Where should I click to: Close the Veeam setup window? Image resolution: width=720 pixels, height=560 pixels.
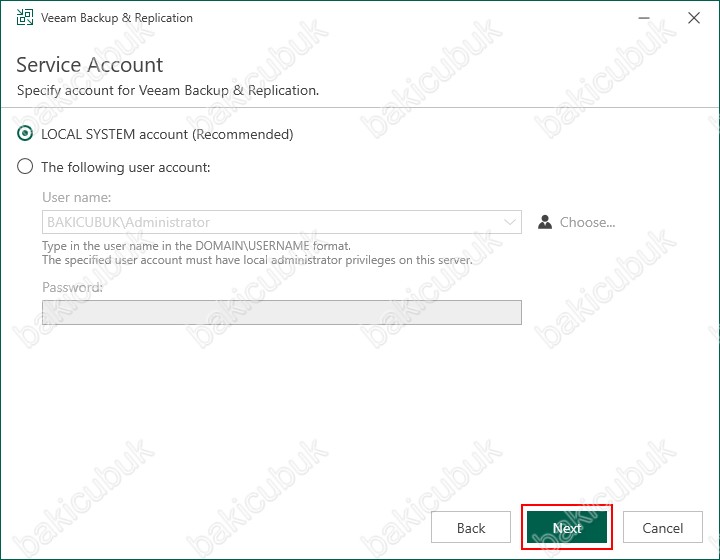[x=694, y=18]
